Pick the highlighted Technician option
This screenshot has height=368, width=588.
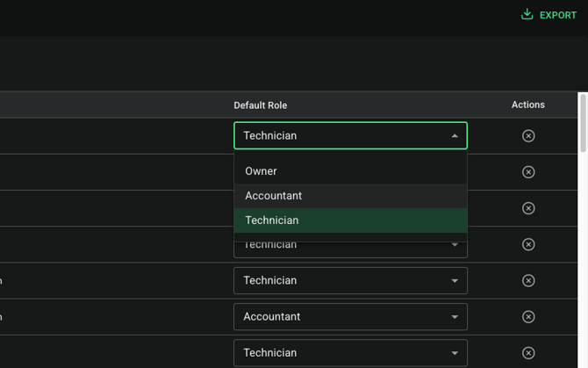point(350,220)
